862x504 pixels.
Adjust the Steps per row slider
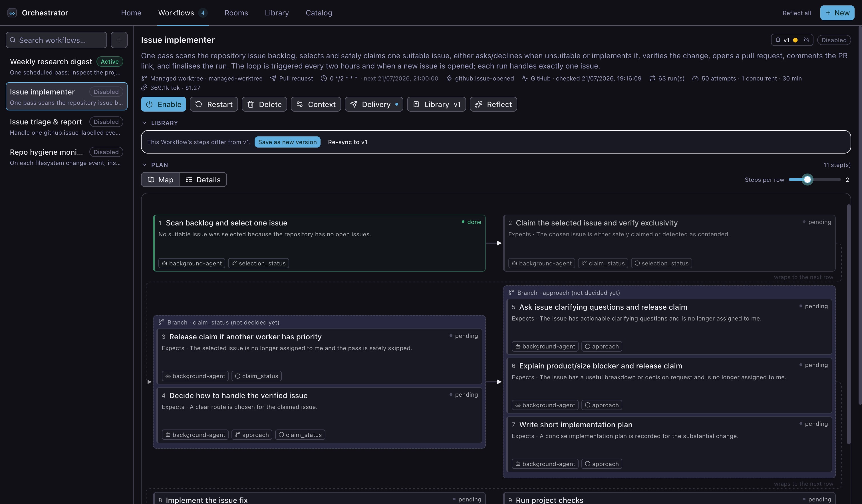click(807, 180)
